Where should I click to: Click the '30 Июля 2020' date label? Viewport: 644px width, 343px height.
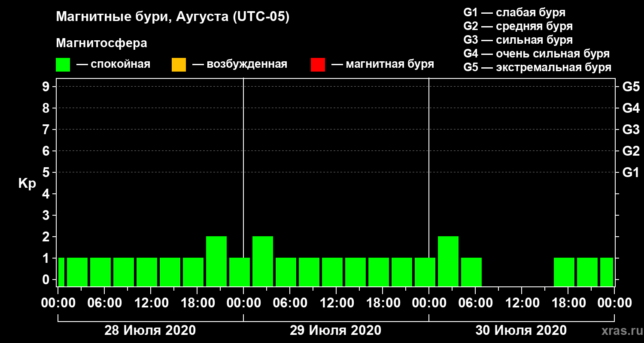[521, 331]
